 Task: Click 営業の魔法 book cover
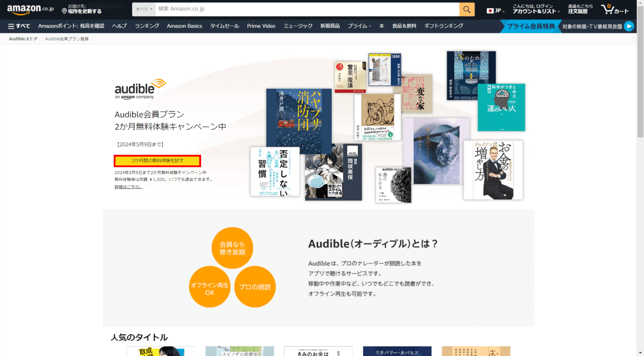click(x=350, y=77)
